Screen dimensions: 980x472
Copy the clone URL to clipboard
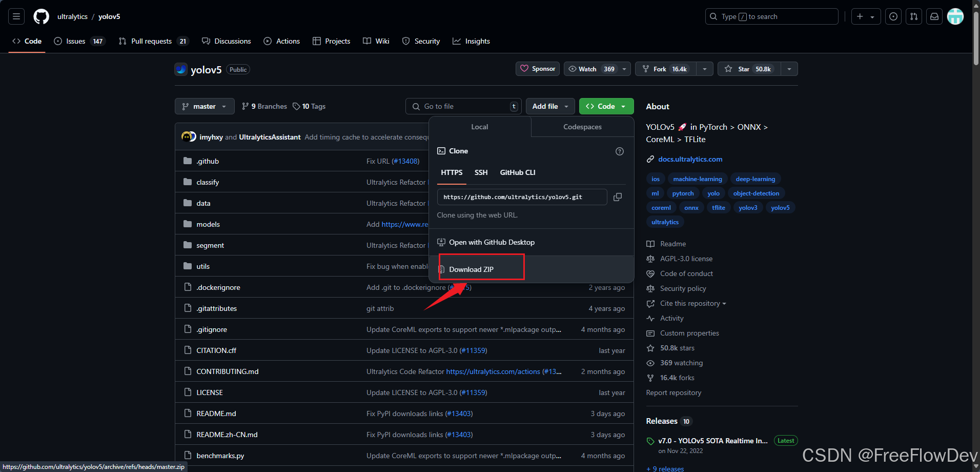(x=618, y=197)
